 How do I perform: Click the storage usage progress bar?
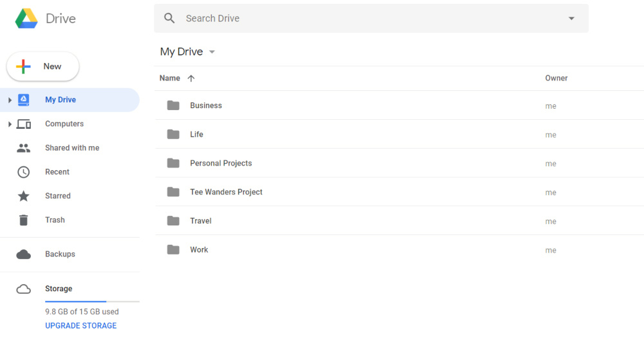[92, 301]
